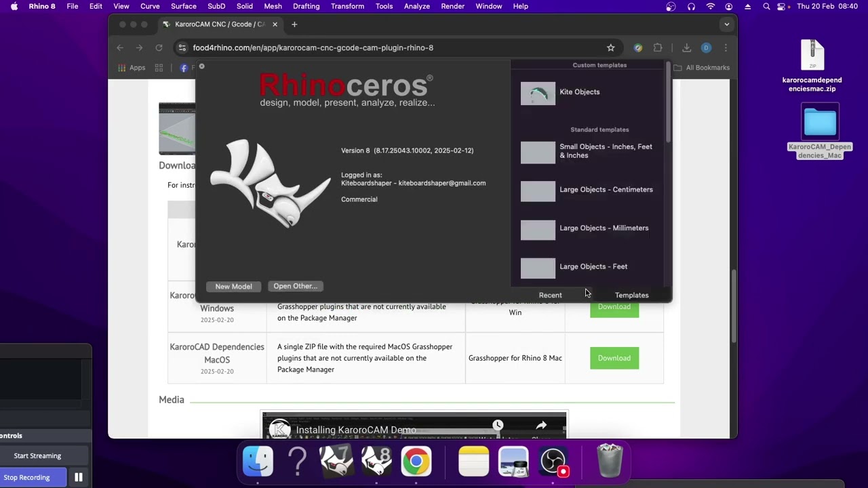Screen dimensions: 868x488
Task: Reload the Chrome page
Action: (159, 47)
